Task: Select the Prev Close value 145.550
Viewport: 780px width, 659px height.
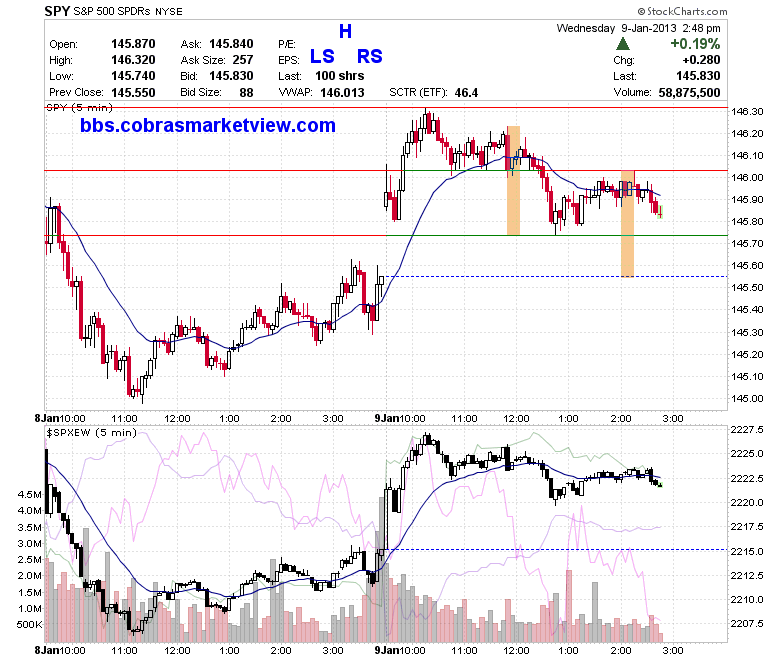Action: click(133, 93)
